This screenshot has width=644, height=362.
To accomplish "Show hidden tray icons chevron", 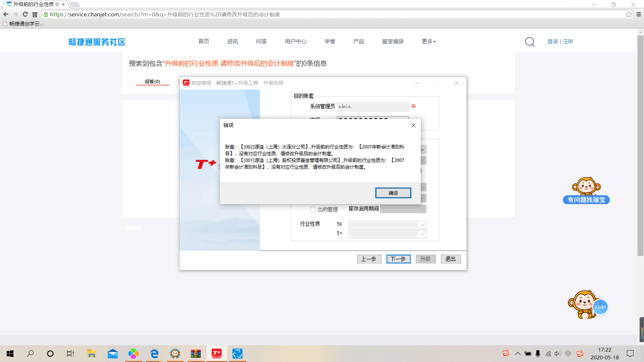I will 518,354.
